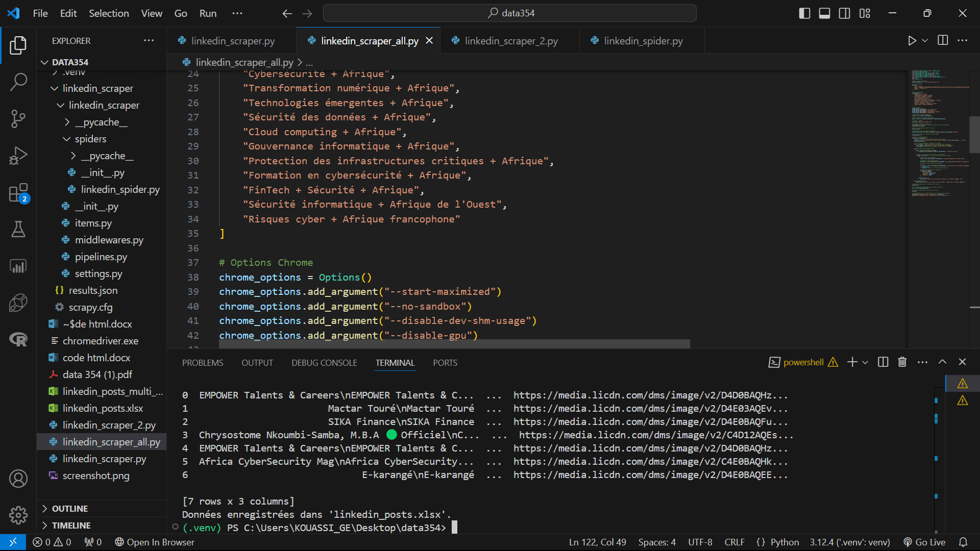Image resolution: width=980 pixels, height=551 pixels.
Task: Open terminal panel more actions ellipsis
Action: click(922, 362)
